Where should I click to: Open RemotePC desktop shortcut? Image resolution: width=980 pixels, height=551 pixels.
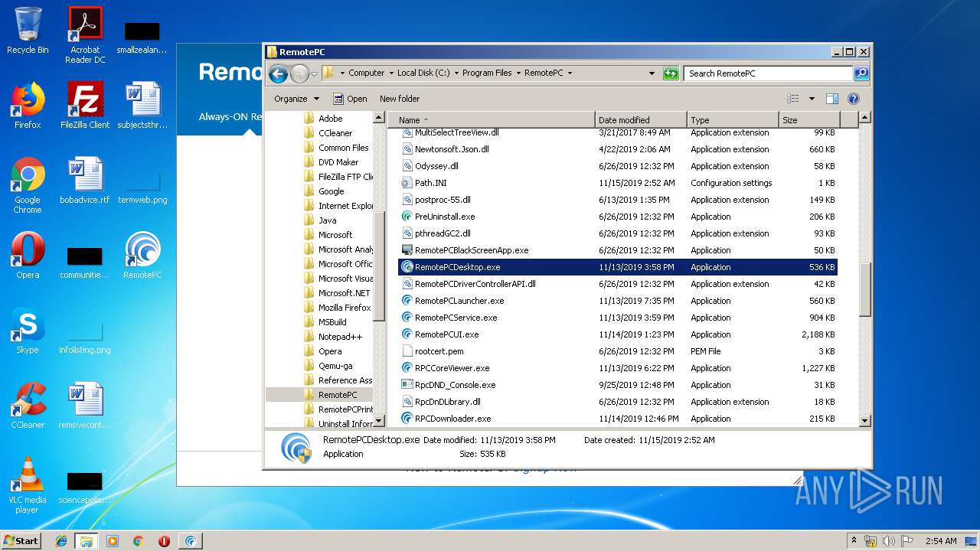(142, 256)
